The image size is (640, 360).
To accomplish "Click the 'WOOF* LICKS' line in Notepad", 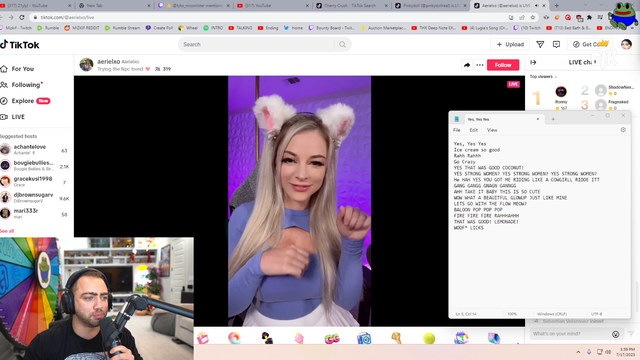I will [469, 228].
